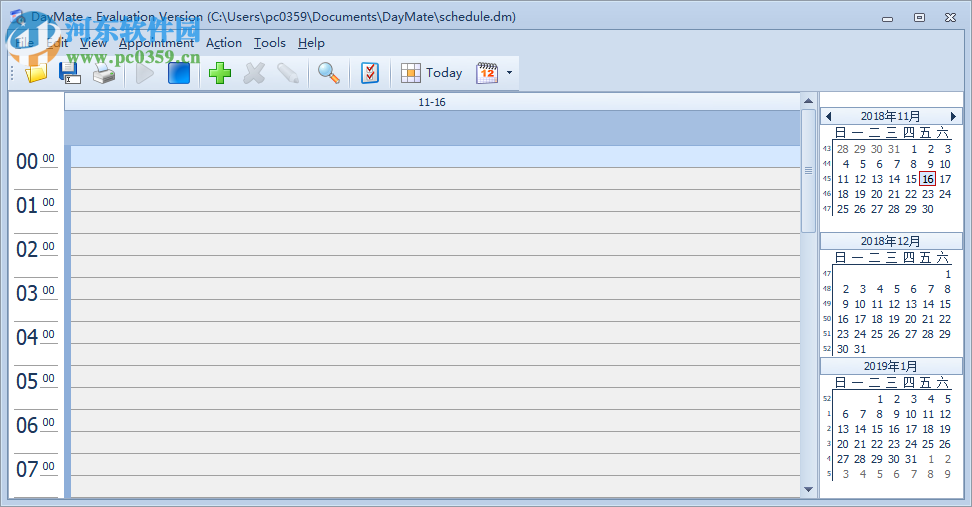Click the 2019年1月 month header
Screen dimensions: 972x507
[890, 366]
